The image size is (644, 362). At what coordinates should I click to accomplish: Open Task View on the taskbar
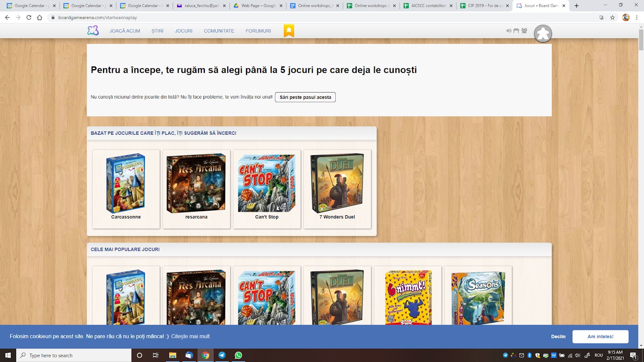(155, 355)
